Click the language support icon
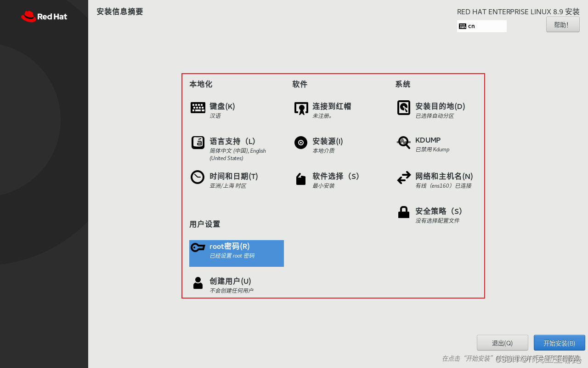588x368 pixels. tap(198, 143)
